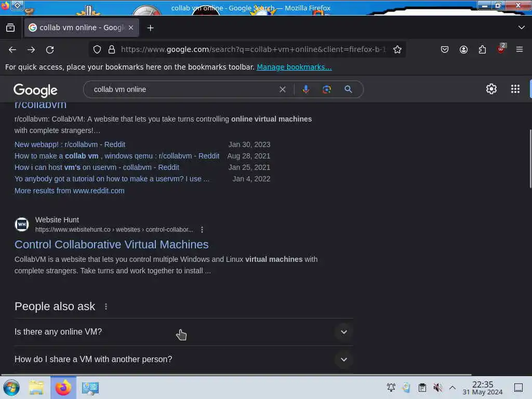Search by image with Google Lens
The image size is (532, 399).
(327, 89)
